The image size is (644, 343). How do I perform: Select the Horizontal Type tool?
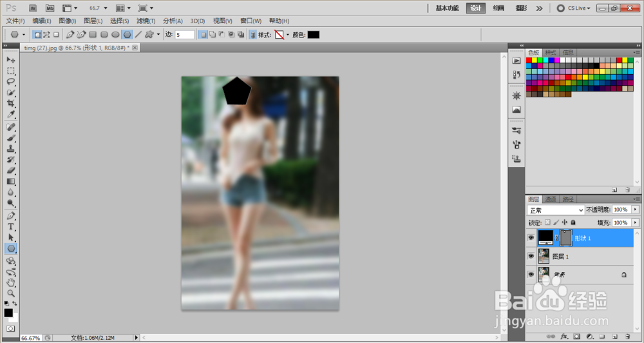tap(11, 226)
